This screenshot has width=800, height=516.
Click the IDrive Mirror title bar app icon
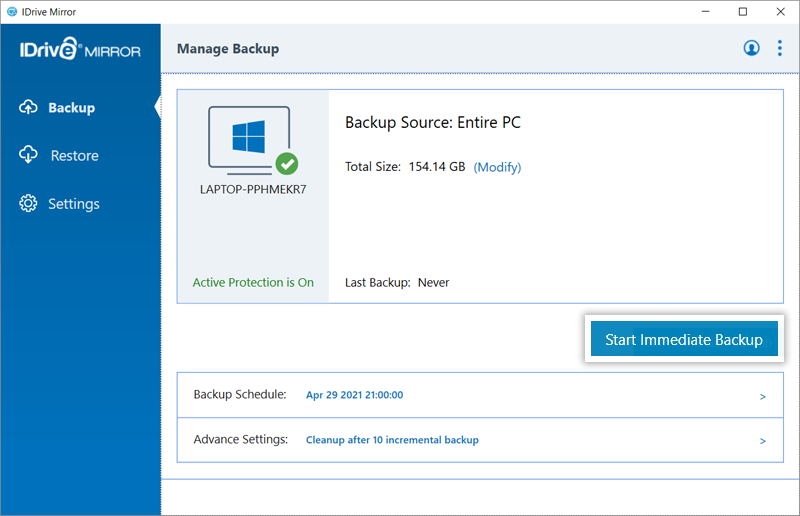(x=12, y=12)
